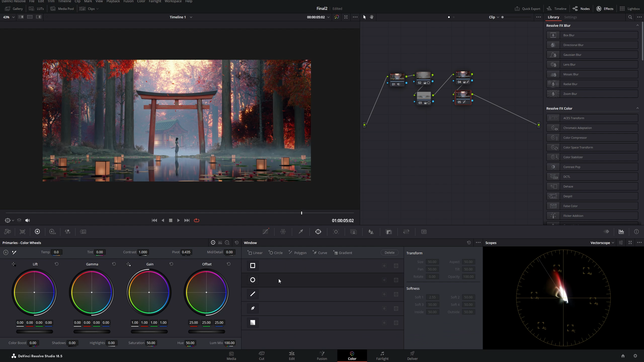Add a new Circle window
This screenshot has width=644, height=362.
coord(276,253)
